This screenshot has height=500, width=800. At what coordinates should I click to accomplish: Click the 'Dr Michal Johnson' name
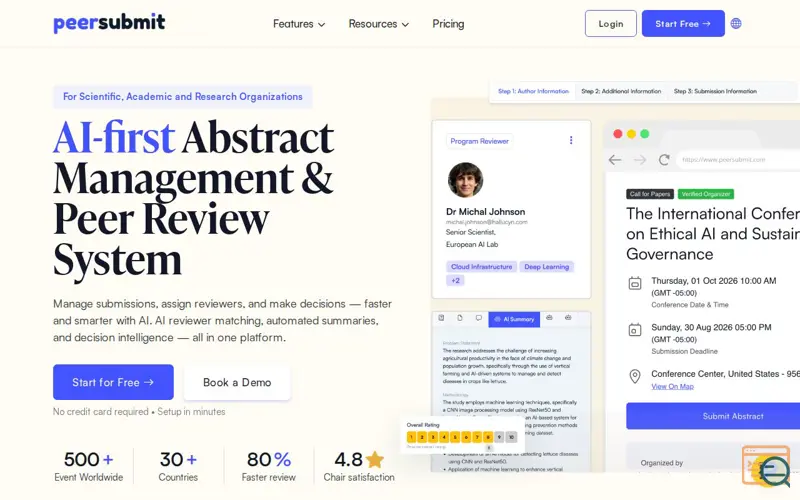[x=485, y=212]
